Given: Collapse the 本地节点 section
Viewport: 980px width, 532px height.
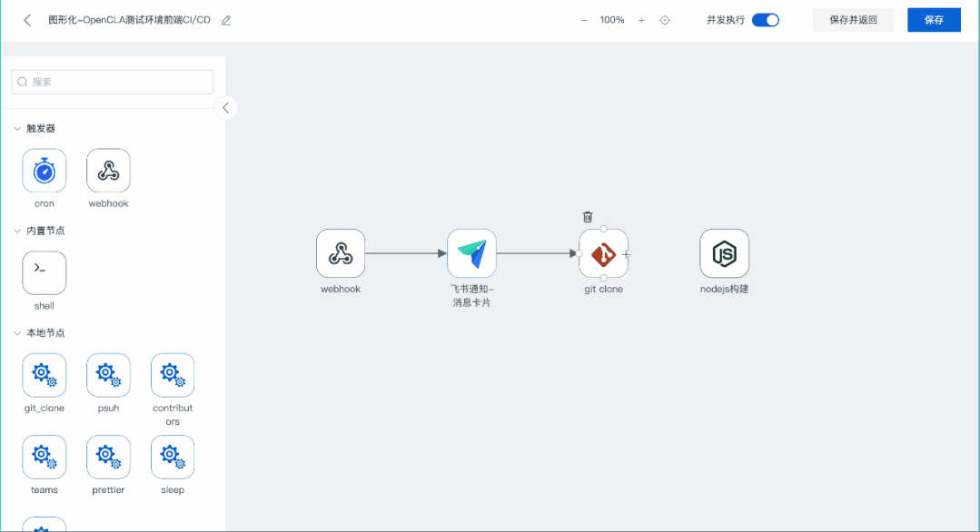Looking at the screenshot, I should 17,333.
